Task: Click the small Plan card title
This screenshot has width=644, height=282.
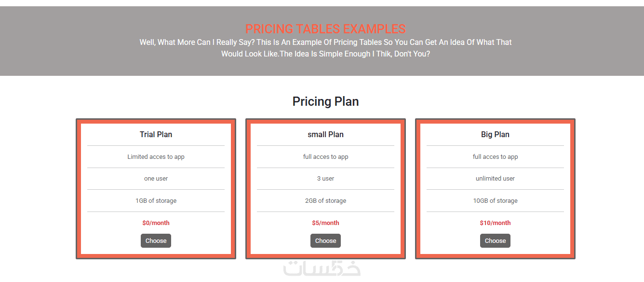Action: click(325, 134)
